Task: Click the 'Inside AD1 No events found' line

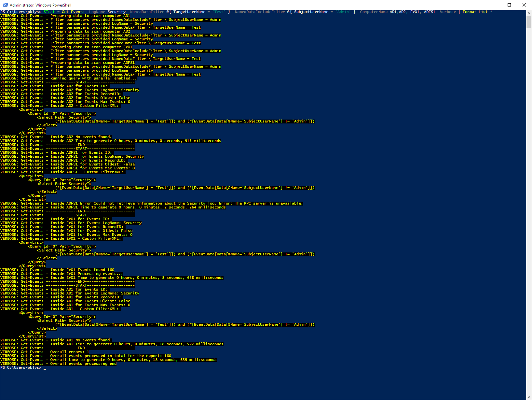Action: click(x=55, y=340)
